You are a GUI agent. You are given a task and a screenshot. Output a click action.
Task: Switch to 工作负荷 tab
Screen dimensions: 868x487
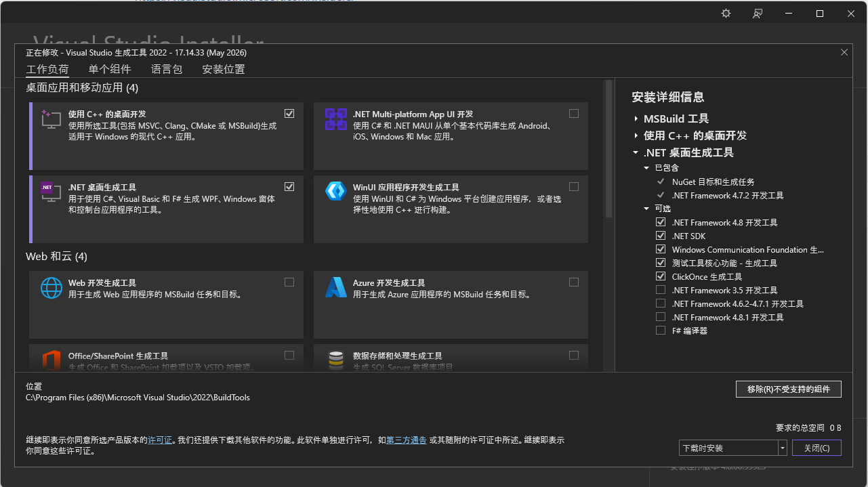click(x=47, y=69)
